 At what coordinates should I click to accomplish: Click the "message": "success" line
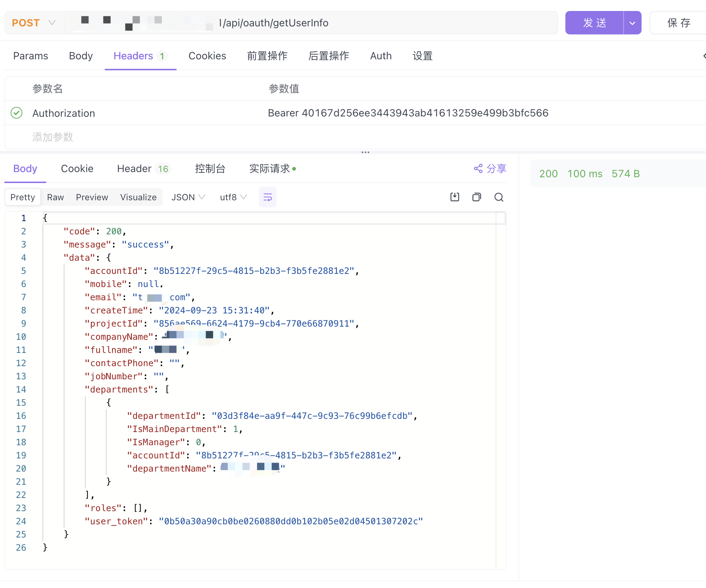(119, 244)
